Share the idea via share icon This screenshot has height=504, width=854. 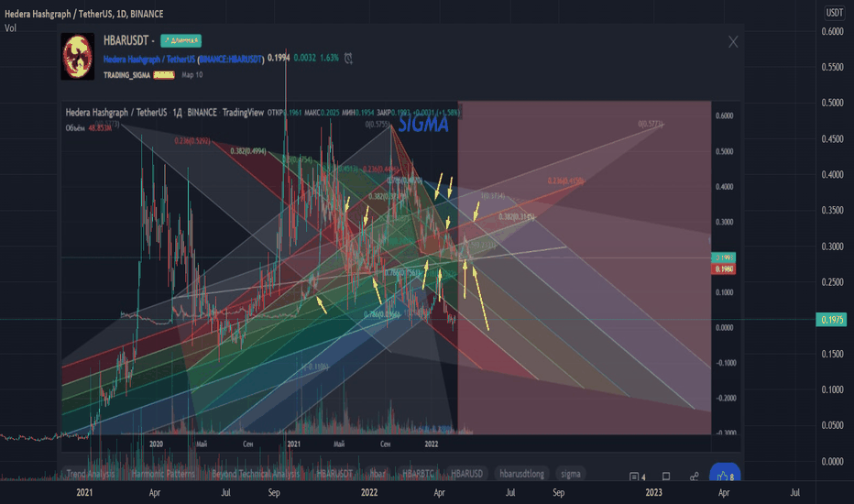(x=694, y=477)
